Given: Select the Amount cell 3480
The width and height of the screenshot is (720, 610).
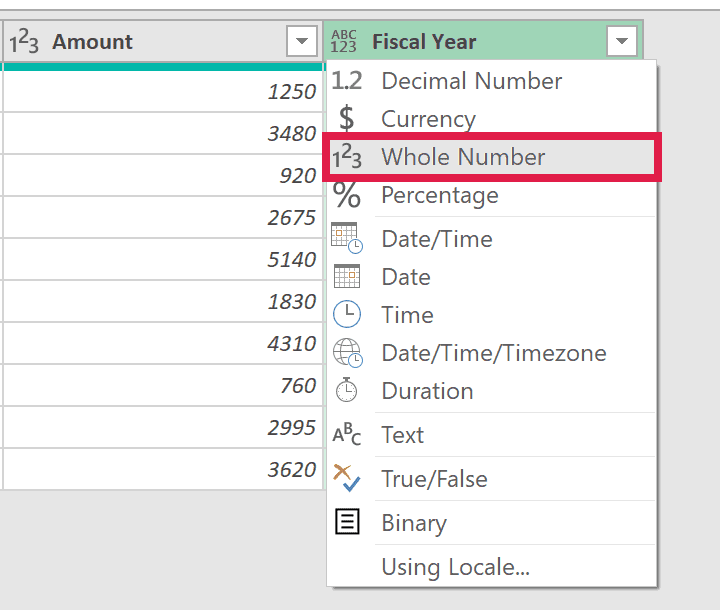Looking at the screenshot, I should [x=163, y=133].
